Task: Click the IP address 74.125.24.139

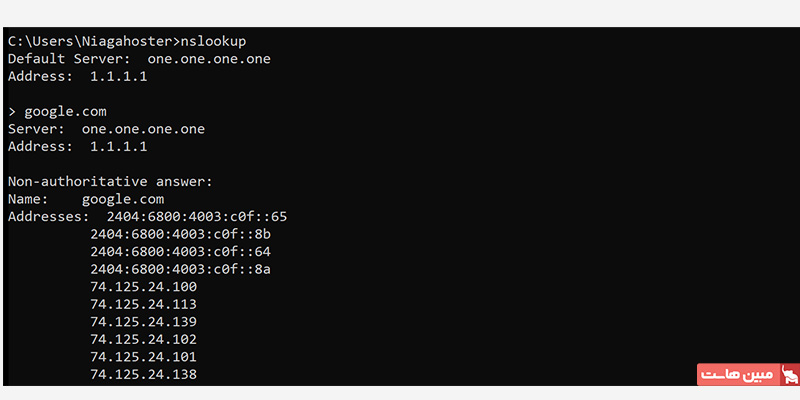Action: (x=143, y=322)
